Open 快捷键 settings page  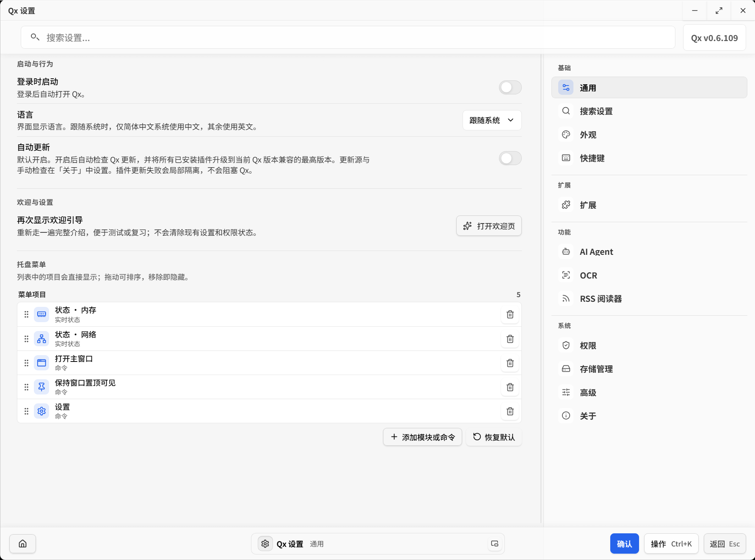point(649,158)
